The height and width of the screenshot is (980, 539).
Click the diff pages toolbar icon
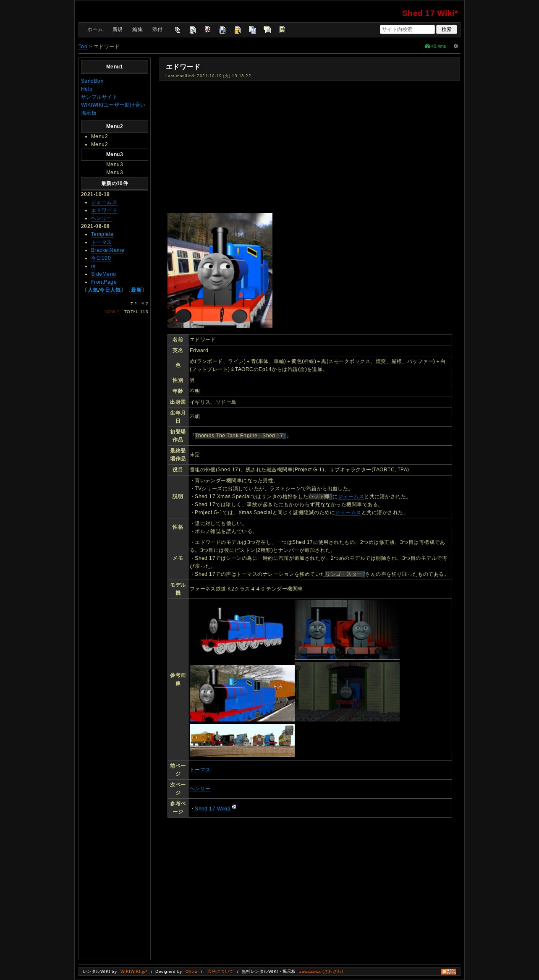178,30
